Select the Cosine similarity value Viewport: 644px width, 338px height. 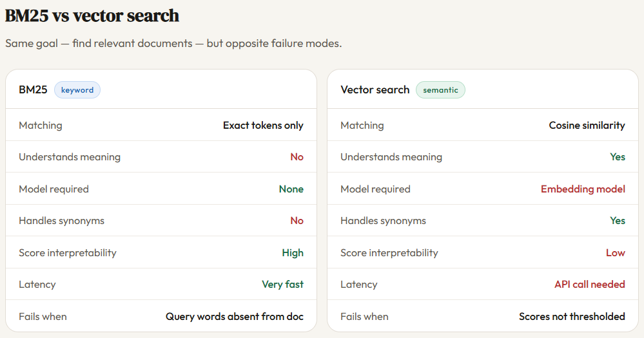pos(587,126)
